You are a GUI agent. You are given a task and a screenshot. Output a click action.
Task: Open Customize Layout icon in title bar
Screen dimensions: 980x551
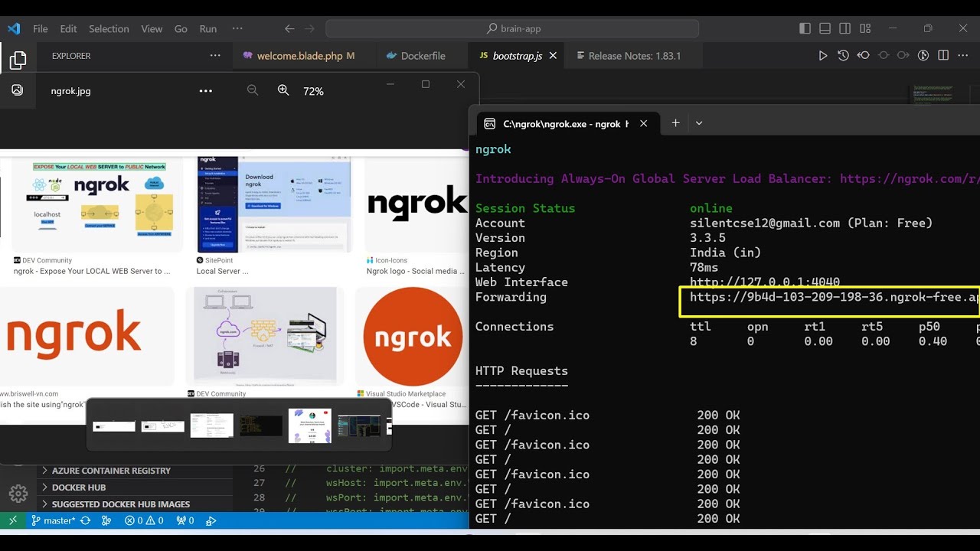tap(865, 28)
